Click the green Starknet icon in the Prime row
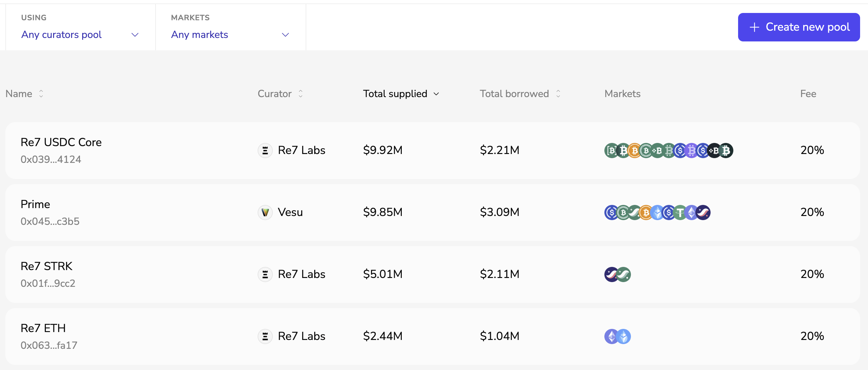Image resolution: width=868 pixels, height=370 pixels. [635, 212]
